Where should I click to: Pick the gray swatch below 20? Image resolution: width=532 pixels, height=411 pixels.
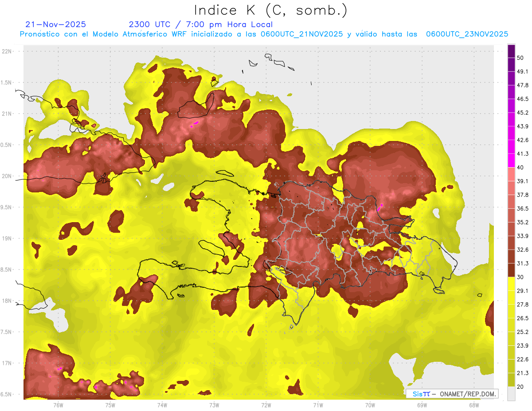(x=511, y=394)
